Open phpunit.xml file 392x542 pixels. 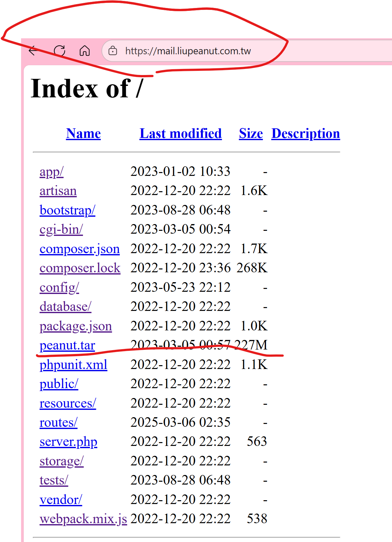pos(73,365)
